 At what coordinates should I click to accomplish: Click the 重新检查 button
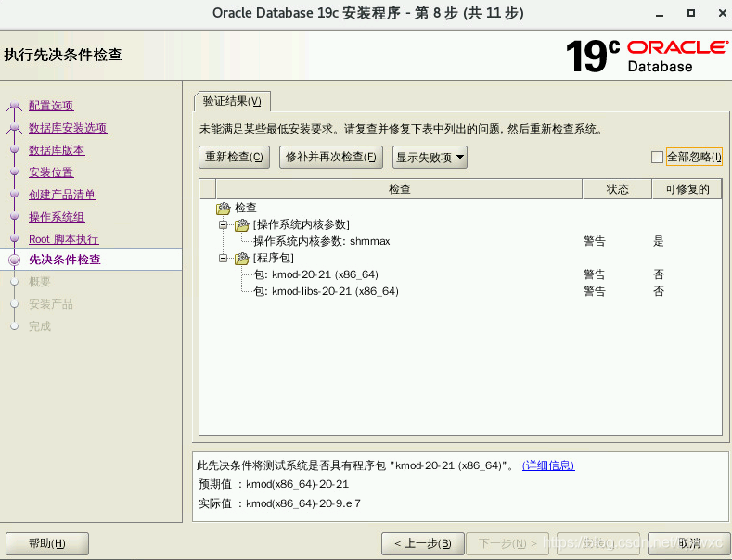coord(234,158)
